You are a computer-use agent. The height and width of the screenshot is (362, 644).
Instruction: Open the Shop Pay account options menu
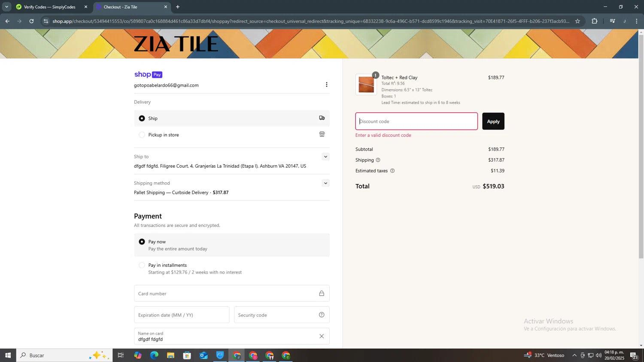pyautogui.click(x=326, y=84)
